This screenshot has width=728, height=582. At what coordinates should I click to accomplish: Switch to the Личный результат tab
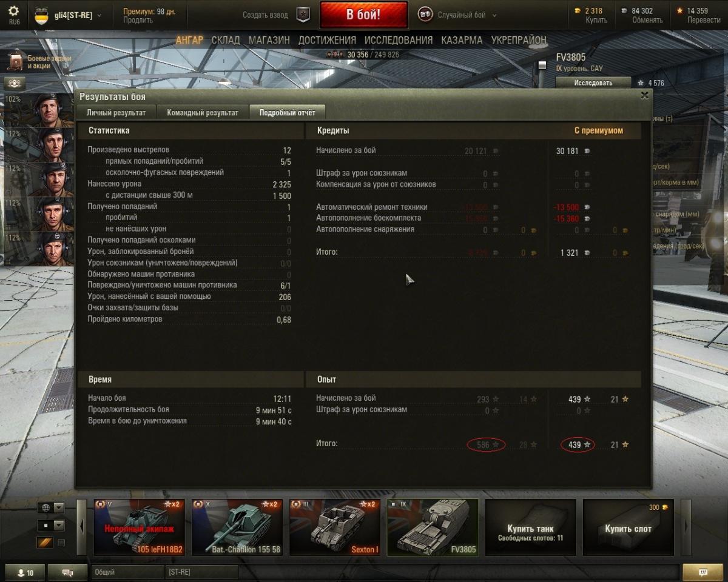tap(116, 112)
